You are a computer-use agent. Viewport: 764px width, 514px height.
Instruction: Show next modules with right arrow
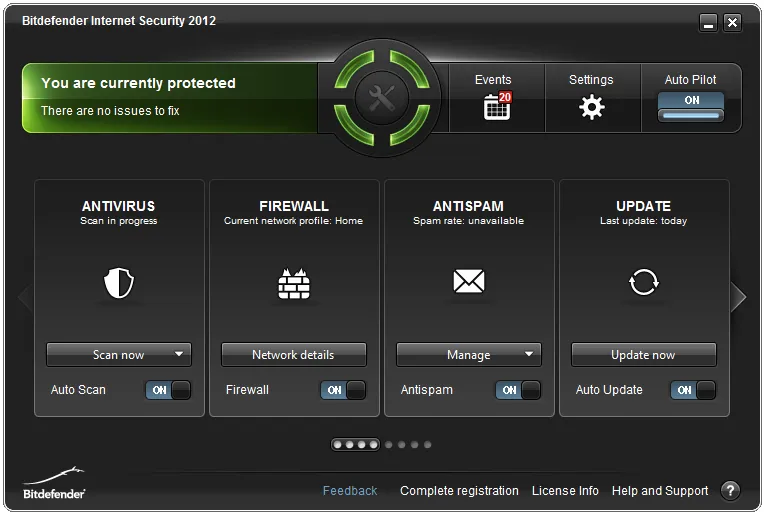click(739, 297)
